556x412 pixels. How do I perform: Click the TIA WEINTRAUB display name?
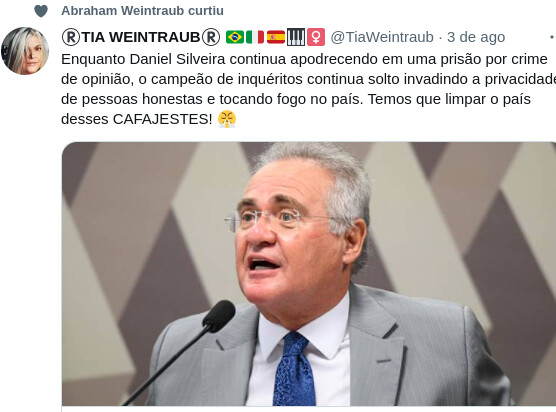(141, 37)
